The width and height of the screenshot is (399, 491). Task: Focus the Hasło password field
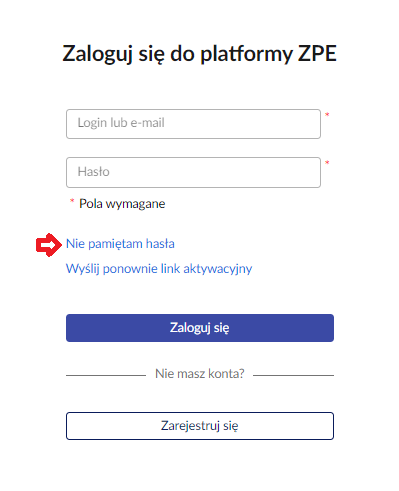point(193,172)
